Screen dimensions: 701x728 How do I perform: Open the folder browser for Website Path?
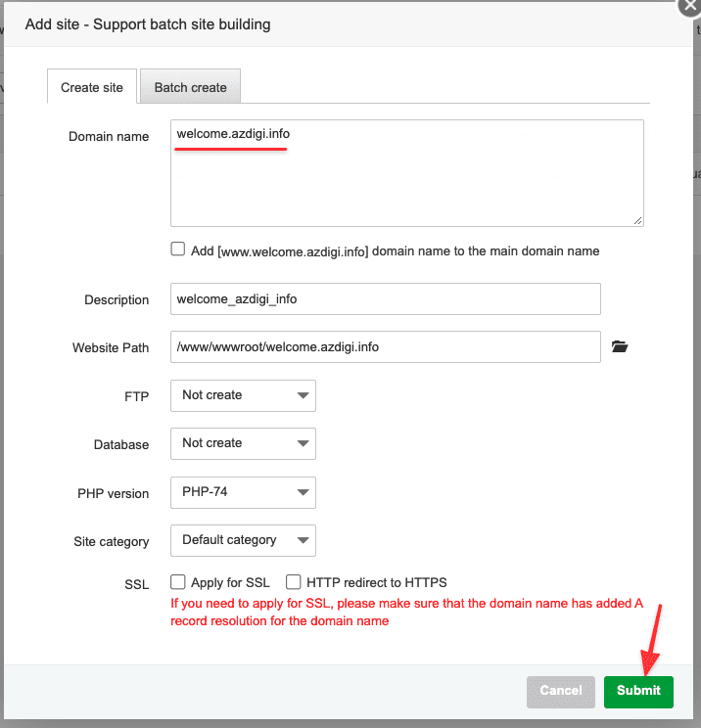point(619,346)
